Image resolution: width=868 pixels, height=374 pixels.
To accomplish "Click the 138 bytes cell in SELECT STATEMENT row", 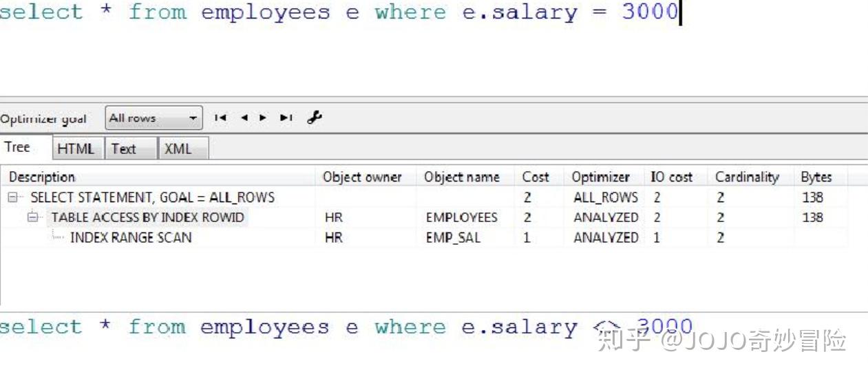I will click(812, 197).
